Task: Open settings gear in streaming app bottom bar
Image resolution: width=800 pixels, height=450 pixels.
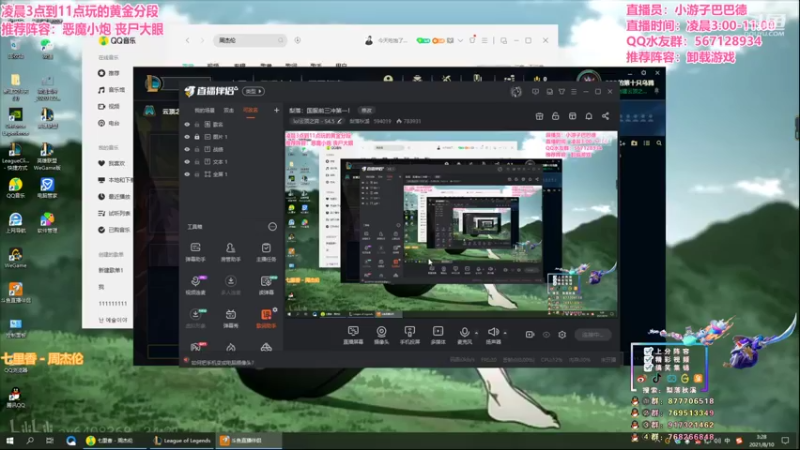Action: coord(562,335)
